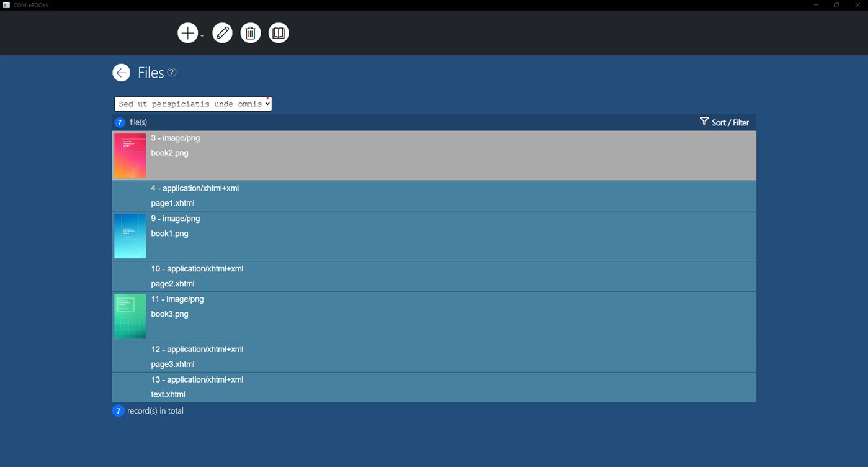The image size is (868, 467).
Task: Click the Sort / Filter label
Action: click(x=730, y=122)
